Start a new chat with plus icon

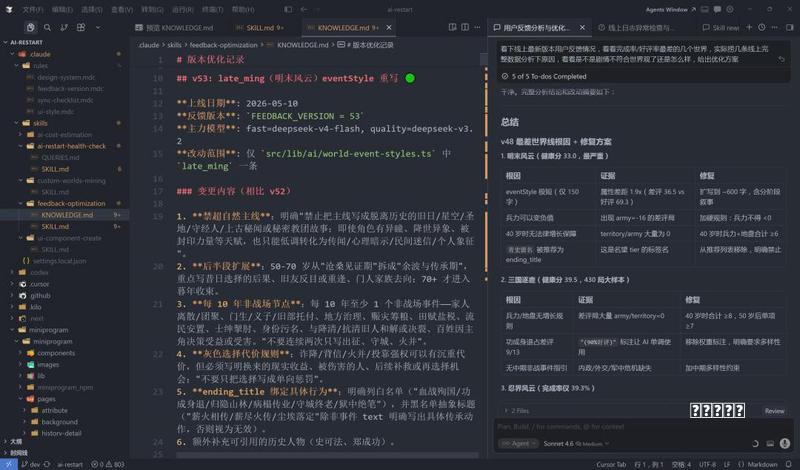(x=749, y=27)
